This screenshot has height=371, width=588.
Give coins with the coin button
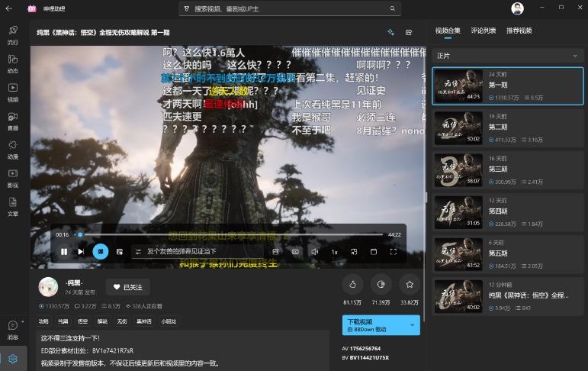point(381,285)
